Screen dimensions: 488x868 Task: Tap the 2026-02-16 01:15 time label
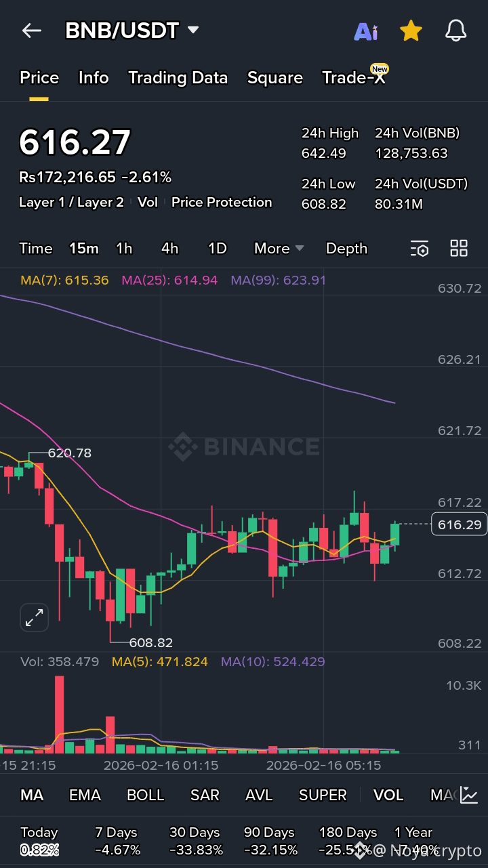click(x=161, y=765)
